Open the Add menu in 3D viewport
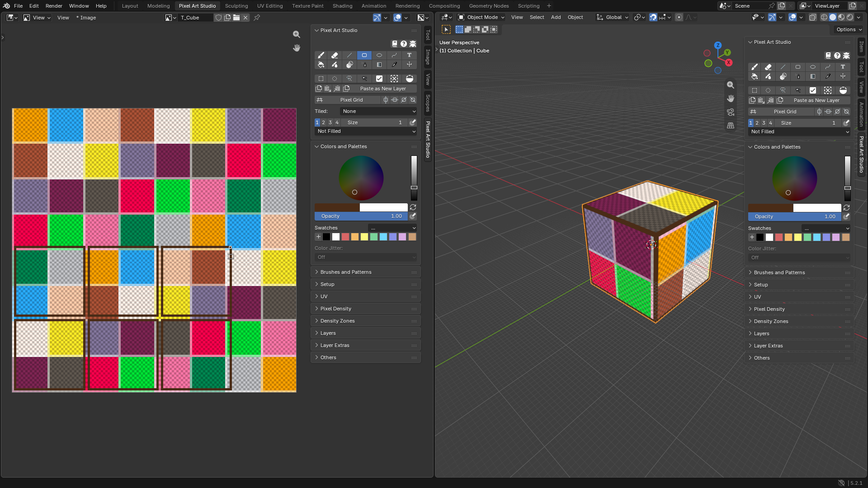Image resolution: width=868 pixels, height=488 pixels. pyautogui.click(x=556, y=17)
